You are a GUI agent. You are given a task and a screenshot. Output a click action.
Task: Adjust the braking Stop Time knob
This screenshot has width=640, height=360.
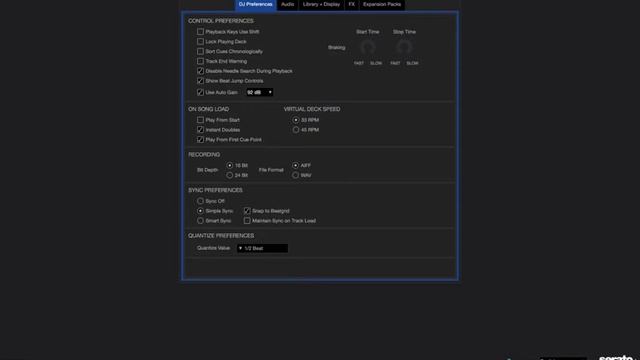[x=404, y=47]
